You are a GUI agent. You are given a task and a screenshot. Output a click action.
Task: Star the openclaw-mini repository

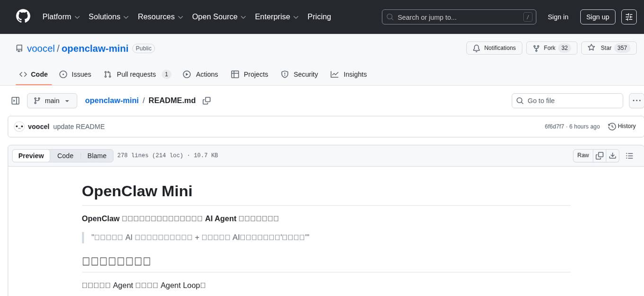click(608, 48)
